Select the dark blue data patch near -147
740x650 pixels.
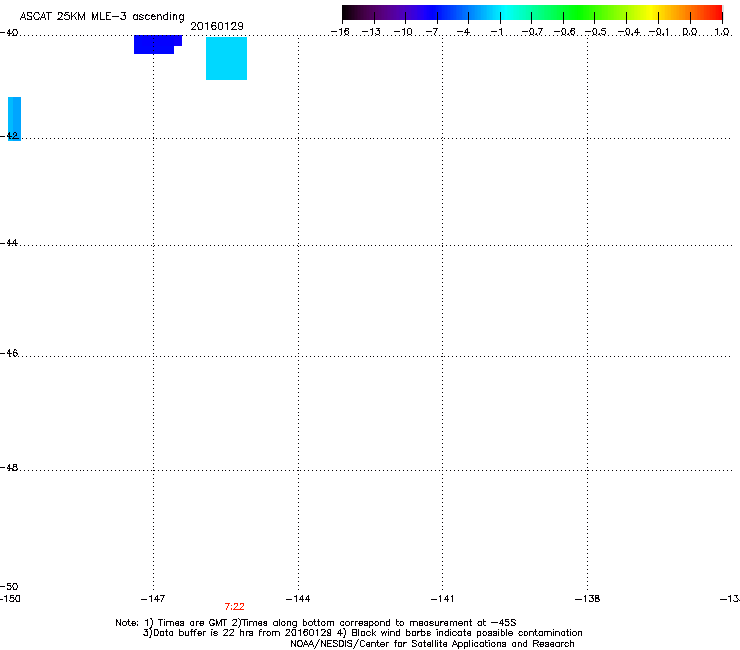[x=158, y=44]
